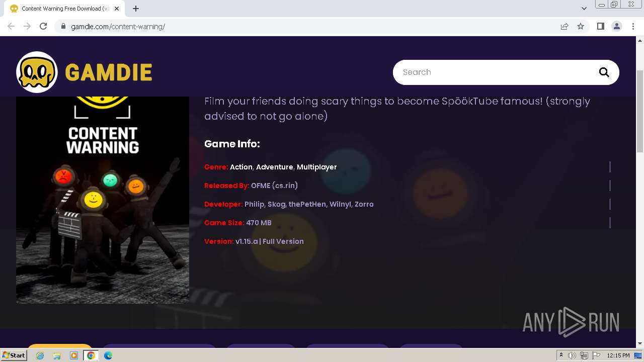Click the network tray icon
The height and width of the screenshot is (362, 644).
(x=584, y=355)
